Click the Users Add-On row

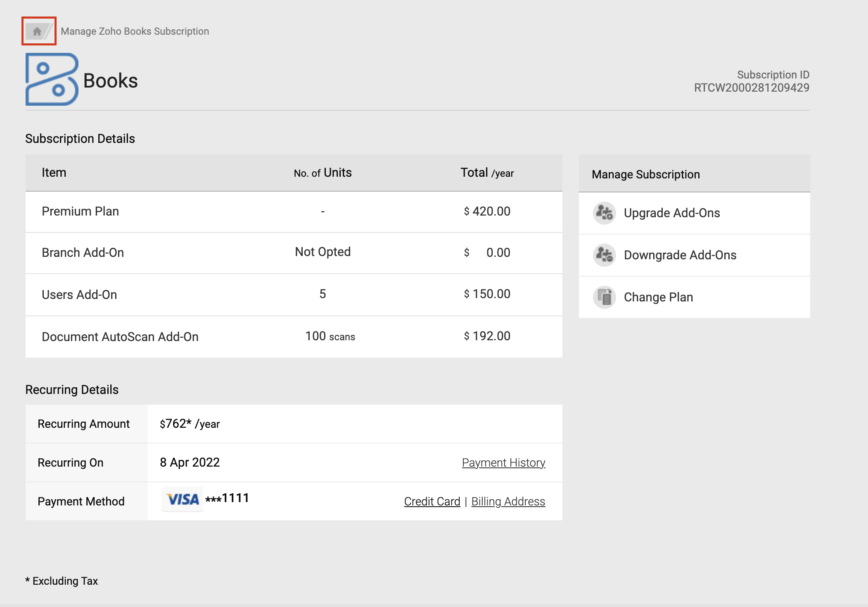tap(79, 295)
